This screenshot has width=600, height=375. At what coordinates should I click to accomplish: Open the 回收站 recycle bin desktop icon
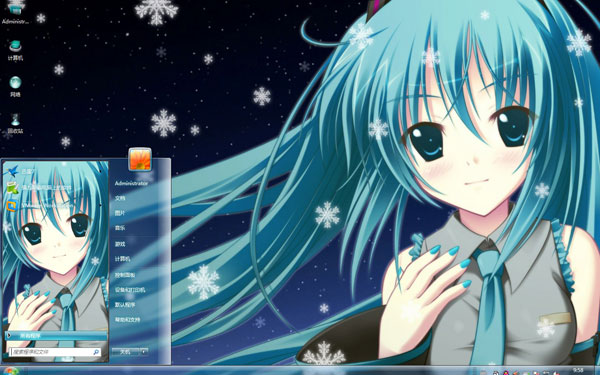click(x=15, y=123)
